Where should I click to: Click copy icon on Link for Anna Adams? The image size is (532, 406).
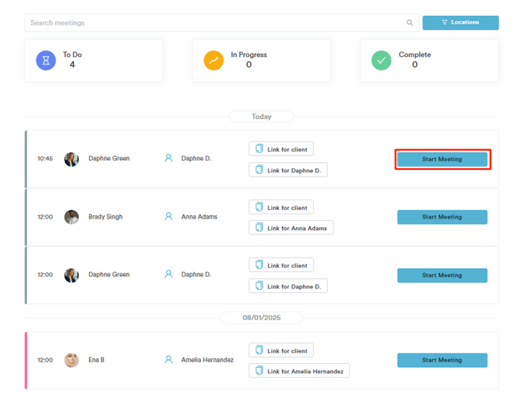[259, 227]
